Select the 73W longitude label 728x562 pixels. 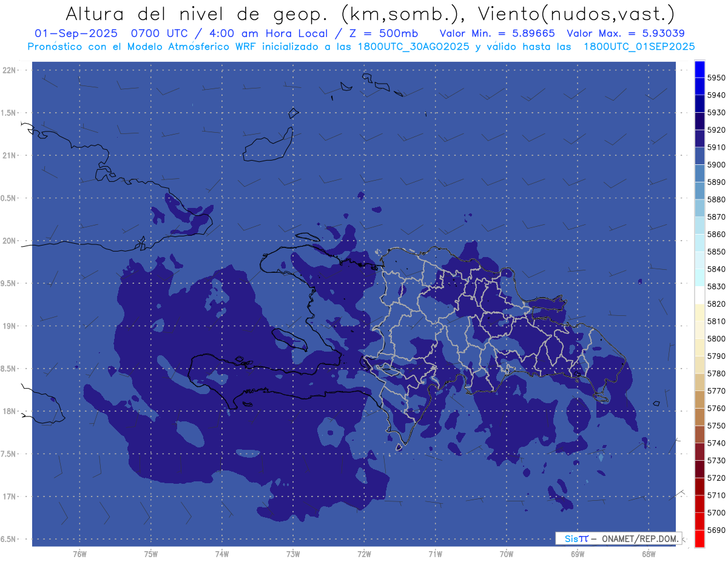click(x=293, y=554)
